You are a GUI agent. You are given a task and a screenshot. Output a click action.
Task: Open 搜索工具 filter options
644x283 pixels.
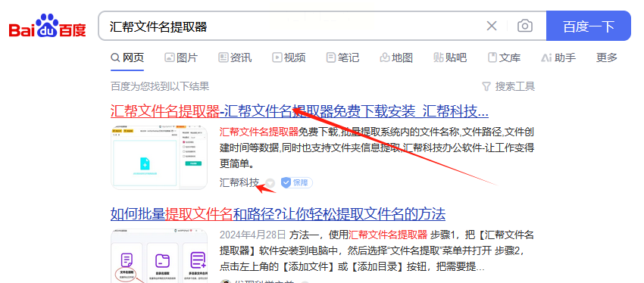click(508, 86)
